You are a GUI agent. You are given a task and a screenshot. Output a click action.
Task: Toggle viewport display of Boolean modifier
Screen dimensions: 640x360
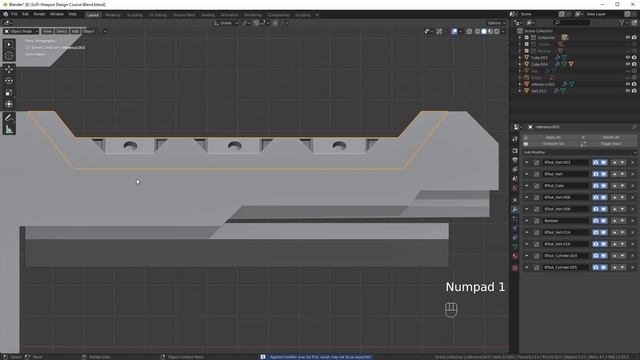pyautogui.click(x=604, y=221)
